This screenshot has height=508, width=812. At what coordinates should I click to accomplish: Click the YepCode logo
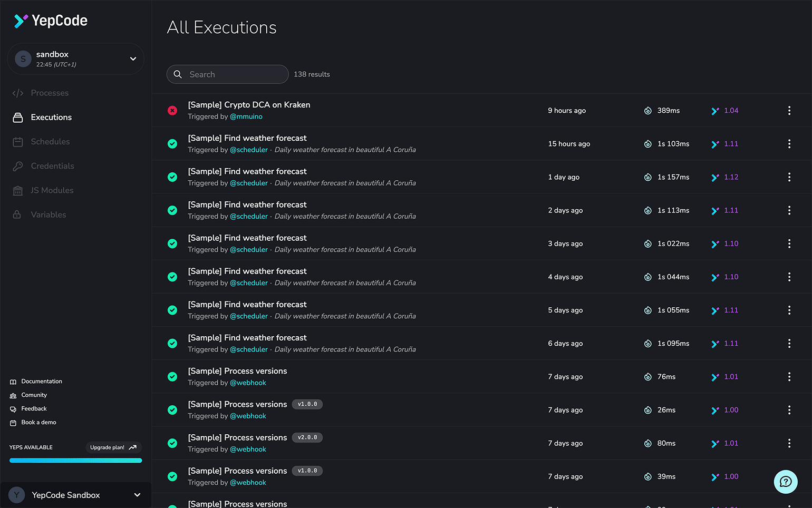point(50,21)
